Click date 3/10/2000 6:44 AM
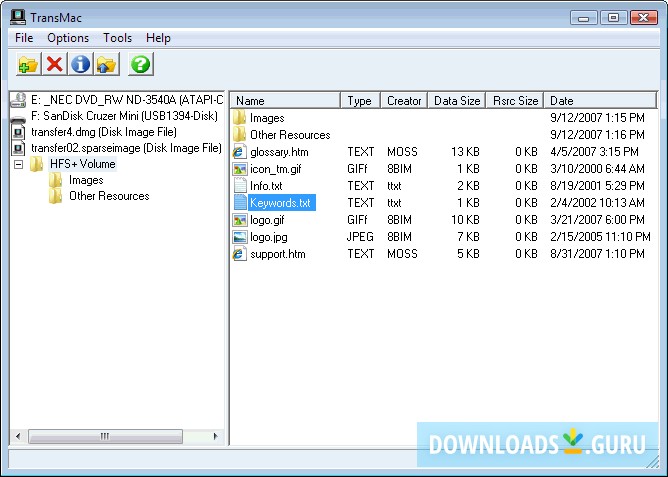 coord(597,169)
